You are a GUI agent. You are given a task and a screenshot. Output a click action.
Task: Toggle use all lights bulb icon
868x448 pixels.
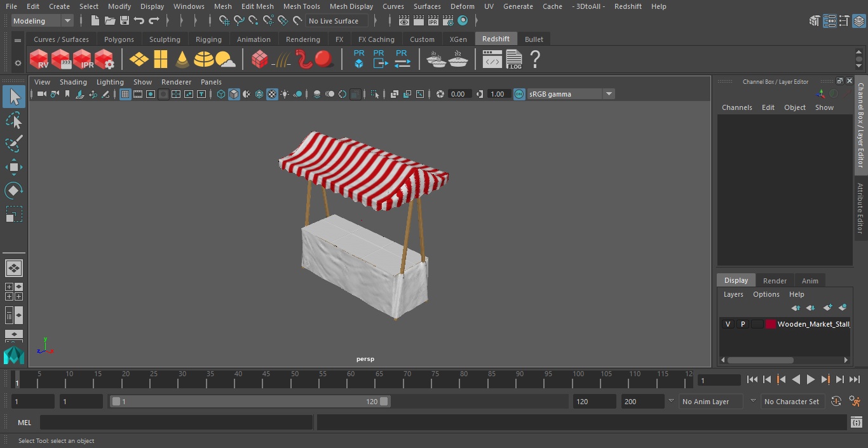[x=285, y=94]
